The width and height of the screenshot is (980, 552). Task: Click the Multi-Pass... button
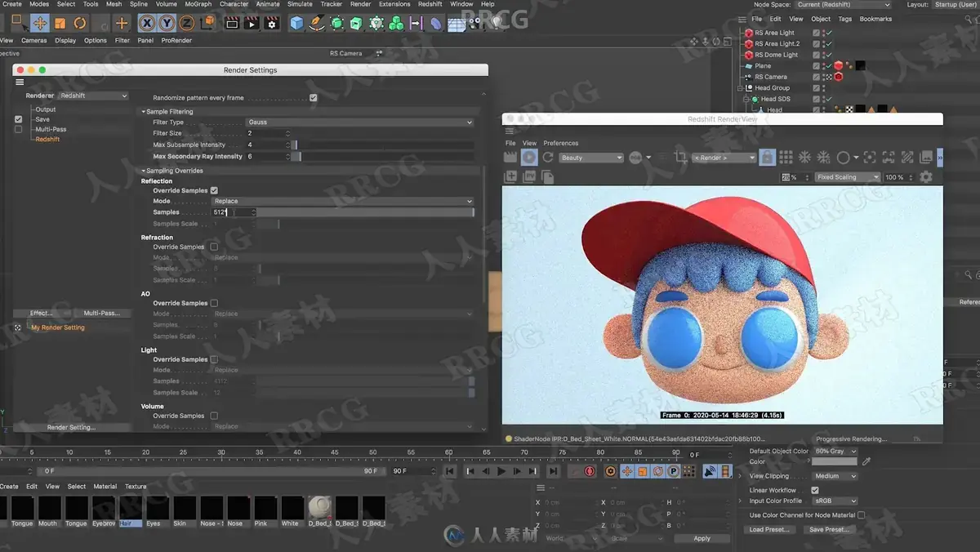[x=102, y=313]
